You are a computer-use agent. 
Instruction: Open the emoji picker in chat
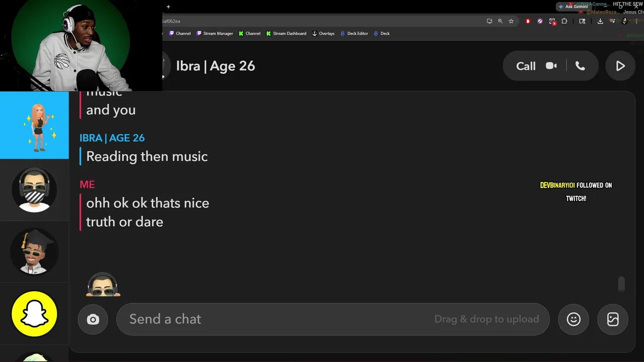click(574, 319)
